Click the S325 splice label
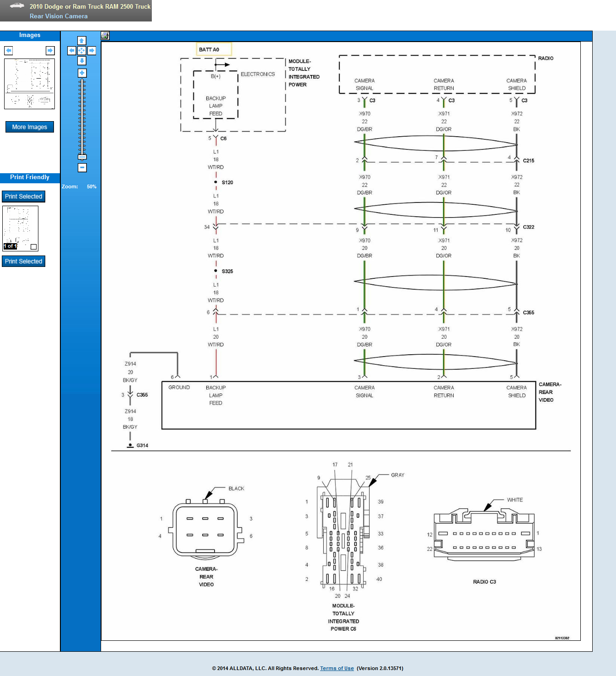616x676 pixels. click(x=227, y=271)
